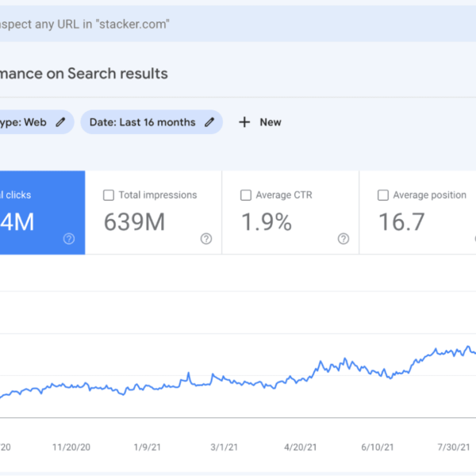Check the Average CTR checkbox
Viewport: 476px width, 476px height.
246,195
